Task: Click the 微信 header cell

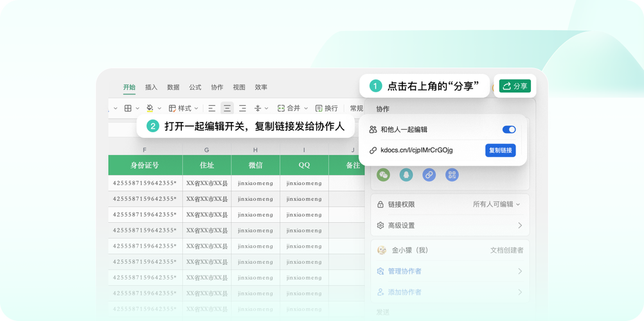Action: 255,165
